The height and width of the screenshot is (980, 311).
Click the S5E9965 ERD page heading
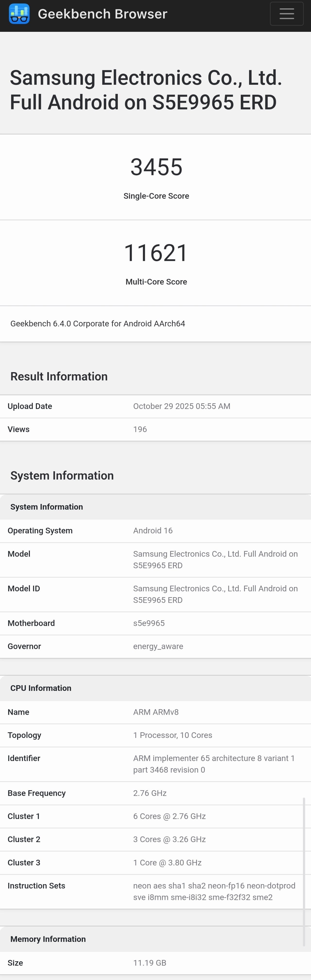coord(146,90)
